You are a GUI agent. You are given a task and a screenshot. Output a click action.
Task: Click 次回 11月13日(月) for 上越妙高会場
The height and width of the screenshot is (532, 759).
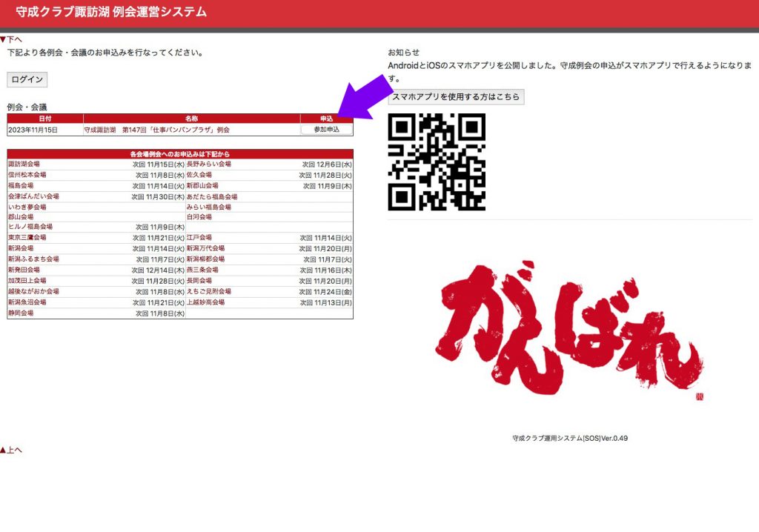(x=326, y=302)
